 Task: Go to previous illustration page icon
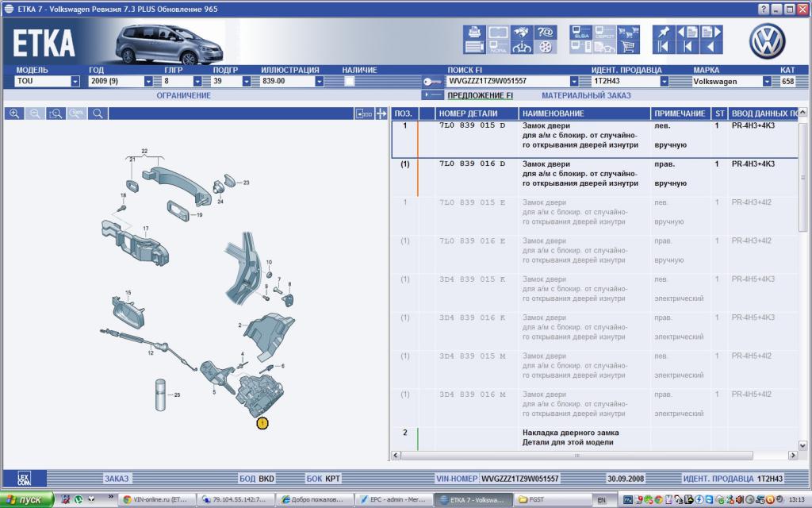click(688, 32)
